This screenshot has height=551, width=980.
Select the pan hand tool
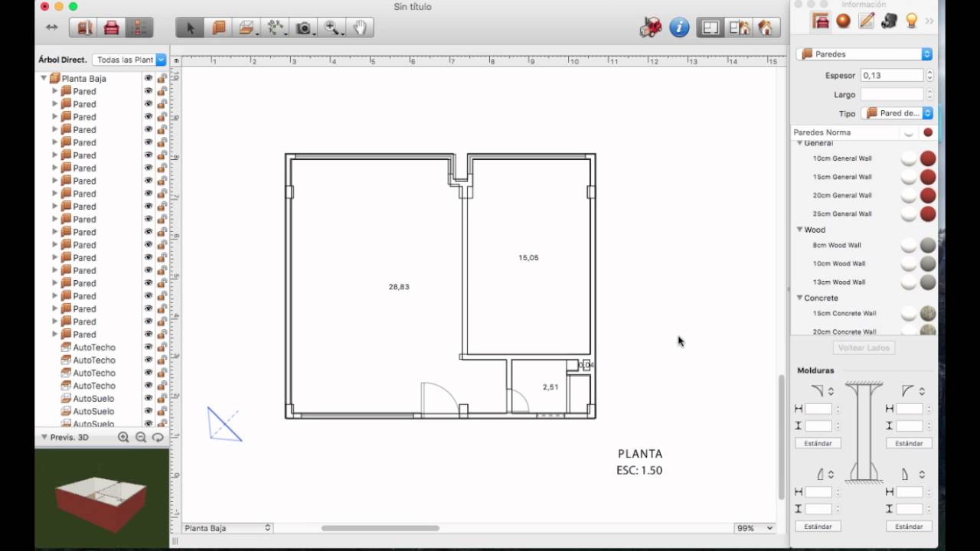click(360, 28)
